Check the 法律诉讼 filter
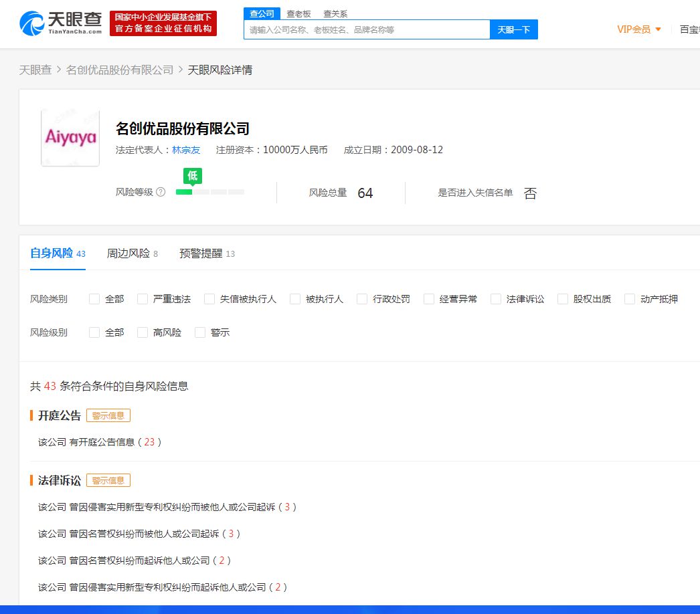 click(496, 299)
